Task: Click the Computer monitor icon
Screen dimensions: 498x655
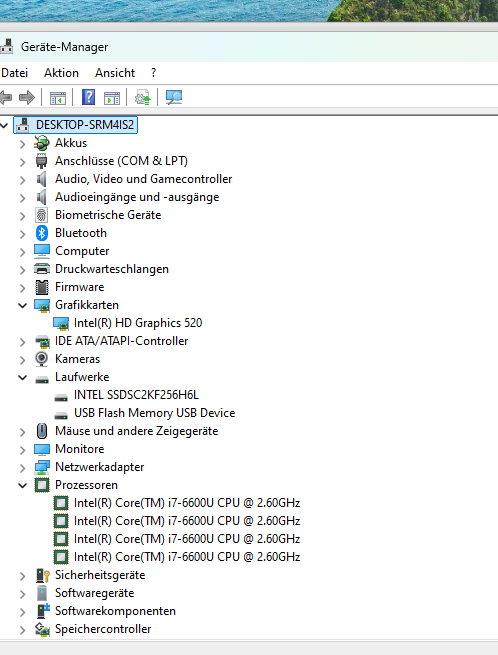Action: coord(41,251)
